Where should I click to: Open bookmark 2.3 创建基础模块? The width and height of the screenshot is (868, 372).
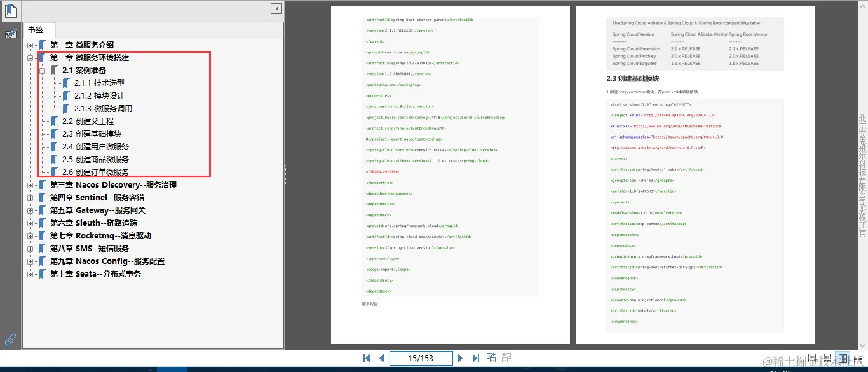tap(92, 134)
